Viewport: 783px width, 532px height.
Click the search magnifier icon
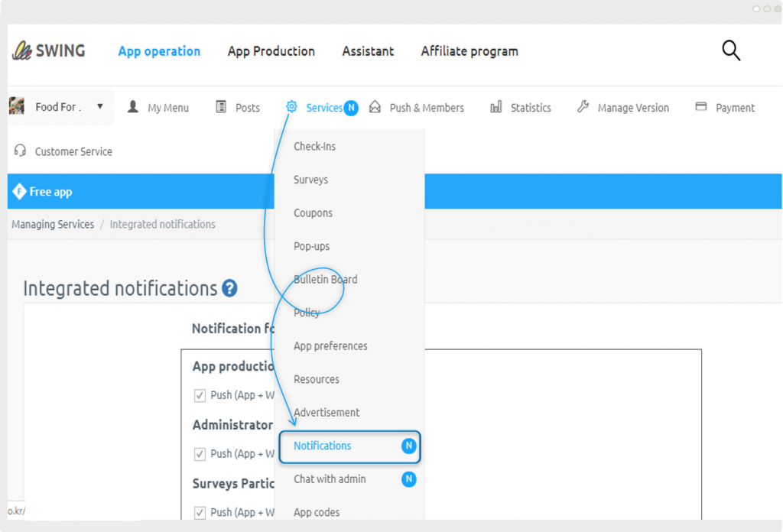point(731,51)
